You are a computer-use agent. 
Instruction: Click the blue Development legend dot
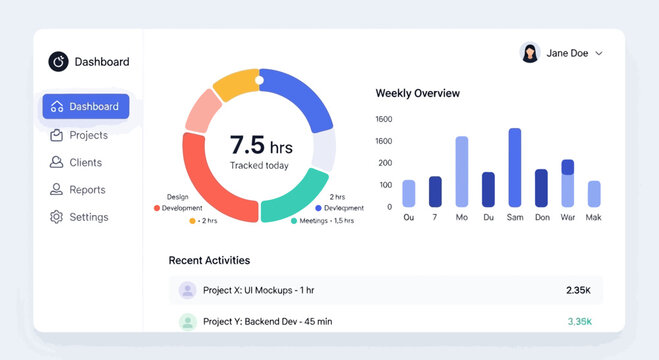coord(318,208)
